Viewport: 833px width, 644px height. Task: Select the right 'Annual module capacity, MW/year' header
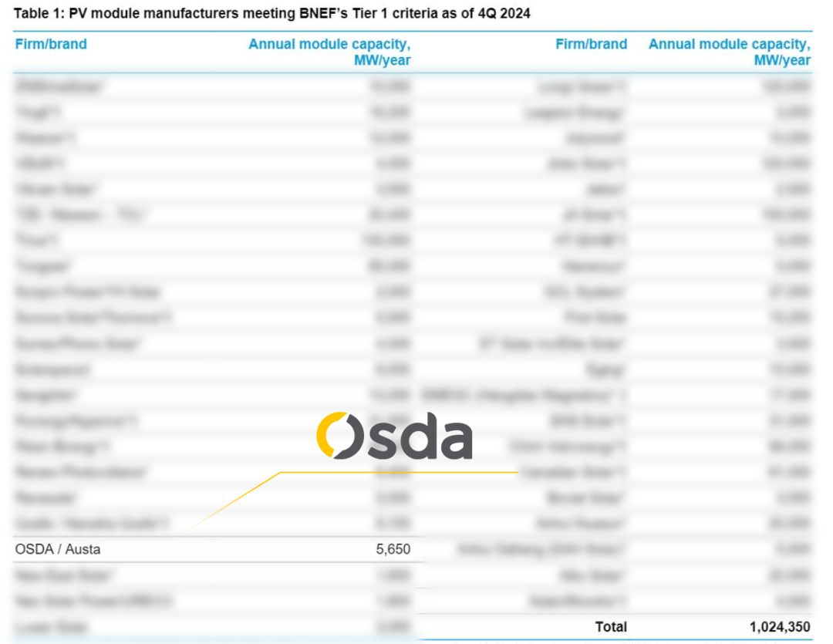pyautogui.click(x=730, y=52)
